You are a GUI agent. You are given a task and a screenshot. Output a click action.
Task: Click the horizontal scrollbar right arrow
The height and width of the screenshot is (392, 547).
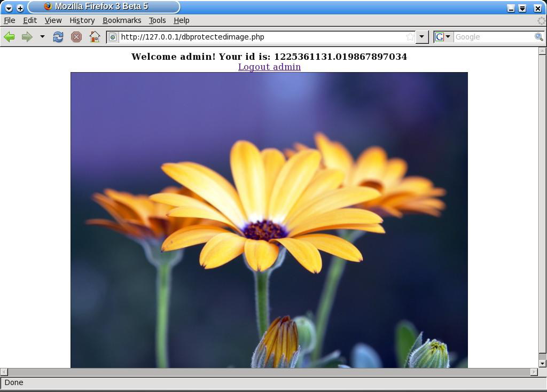tap(534, 372)
